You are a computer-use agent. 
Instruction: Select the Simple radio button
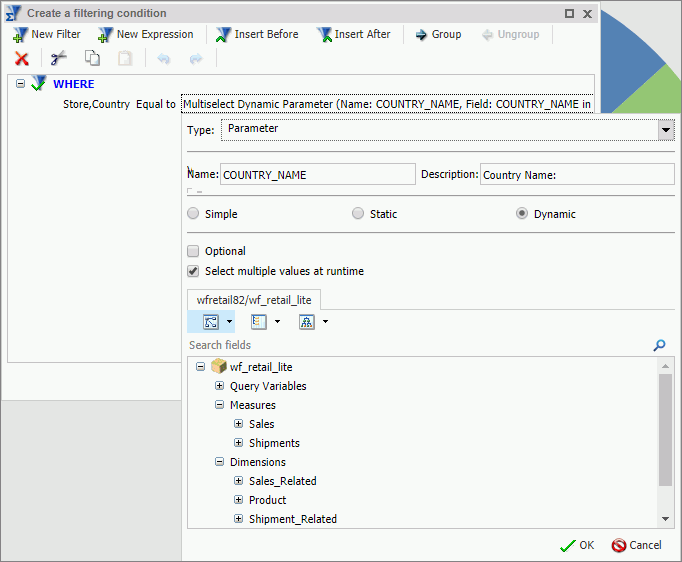tap(193, 214)
